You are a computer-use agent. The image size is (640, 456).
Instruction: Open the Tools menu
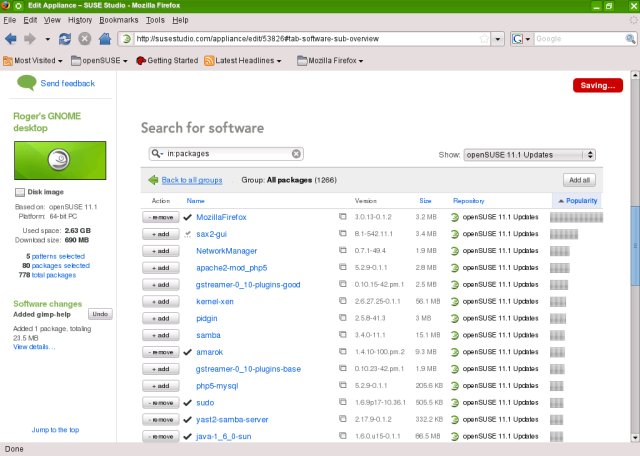(x=153, y=19)
